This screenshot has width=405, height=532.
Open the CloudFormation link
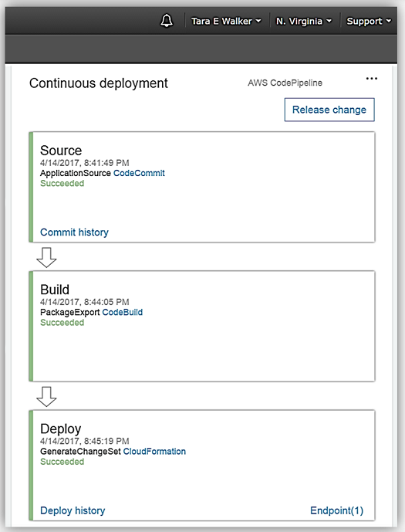[x=154, y=451]
